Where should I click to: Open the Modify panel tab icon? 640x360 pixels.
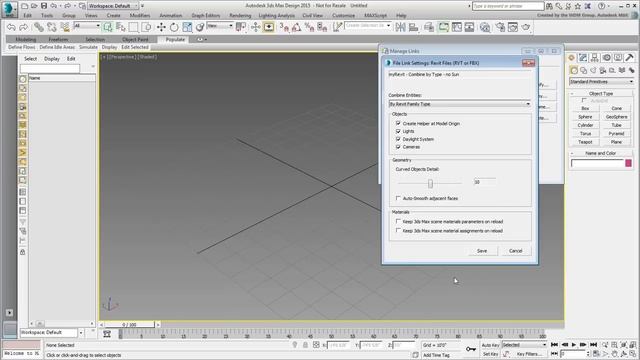coord(583,58)
